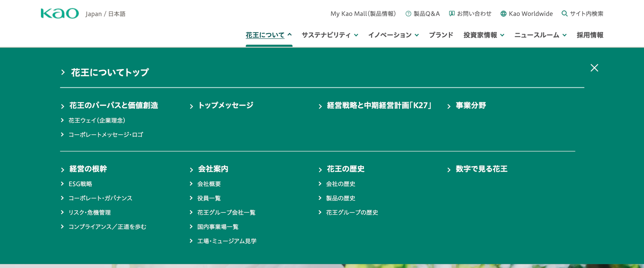Expand the サステナビリティ dropdown
Viewport: 644px width, 268px height.
[329, 35]
